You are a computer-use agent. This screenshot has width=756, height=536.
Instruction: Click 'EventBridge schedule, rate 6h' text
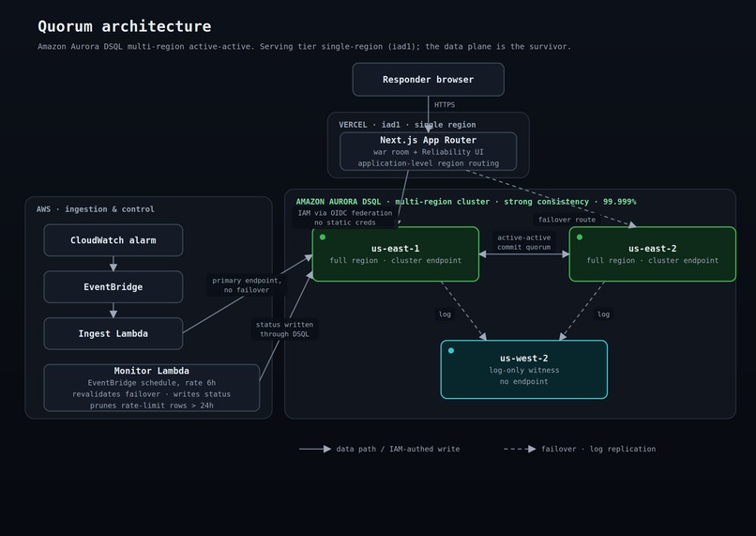click(x=151, y=383)
